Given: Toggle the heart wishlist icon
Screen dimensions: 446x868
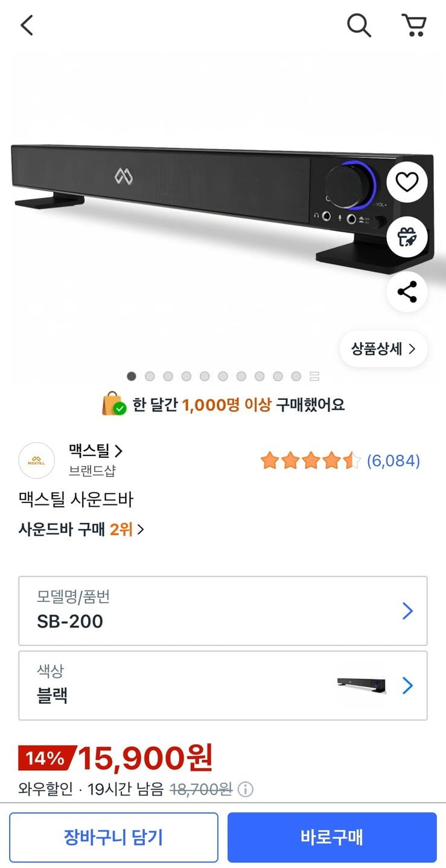Looking at the screenshot, I should (407, 182).
